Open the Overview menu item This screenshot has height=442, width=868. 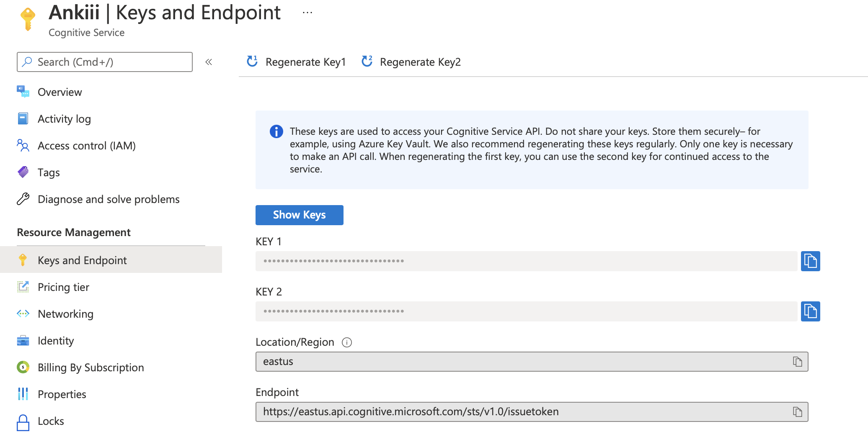pyautogui.click(x=59, y=92)
